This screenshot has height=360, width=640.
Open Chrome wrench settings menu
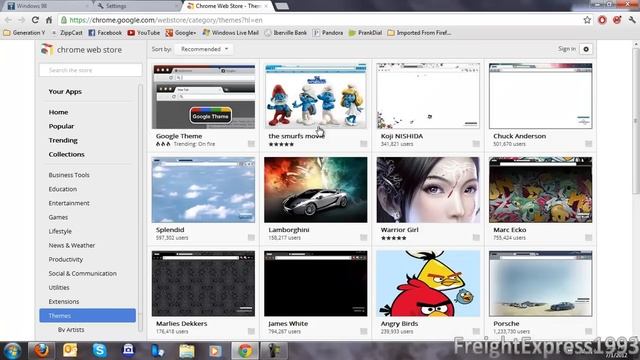click(632, 20)
